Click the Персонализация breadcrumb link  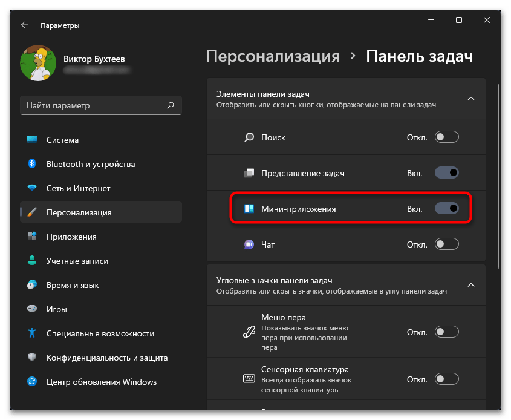point(273,56)
